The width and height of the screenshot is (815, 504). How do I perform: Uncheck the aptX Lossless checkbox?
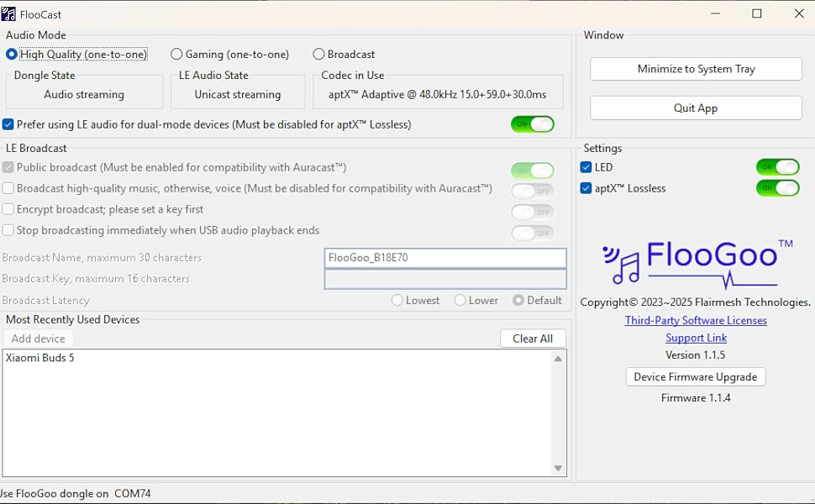tap(586, 188)
